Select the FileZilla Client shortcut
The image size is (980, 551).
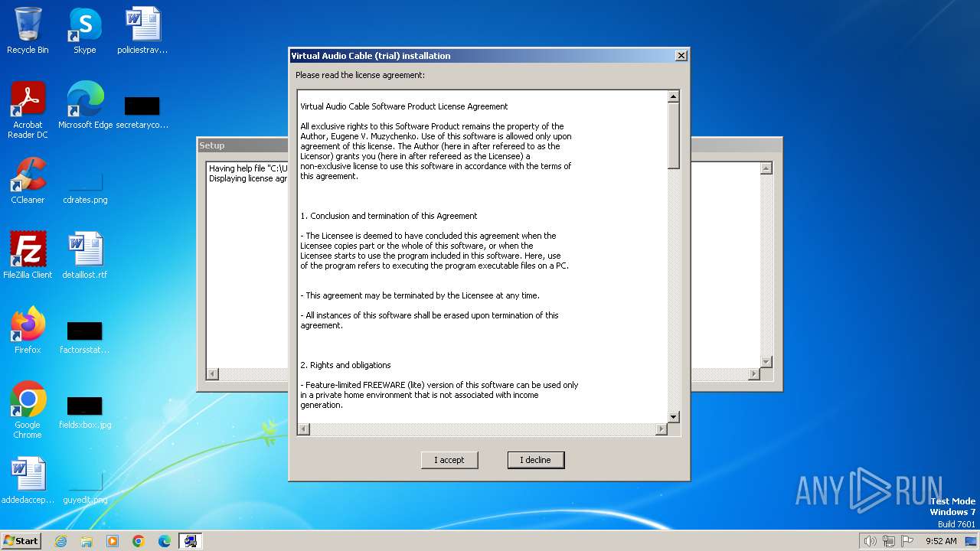[x=28, y=255]
